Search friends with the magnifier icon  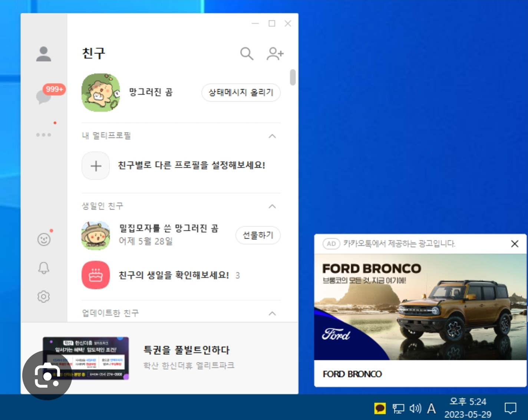pyautogui.click(x=247, y=54)
